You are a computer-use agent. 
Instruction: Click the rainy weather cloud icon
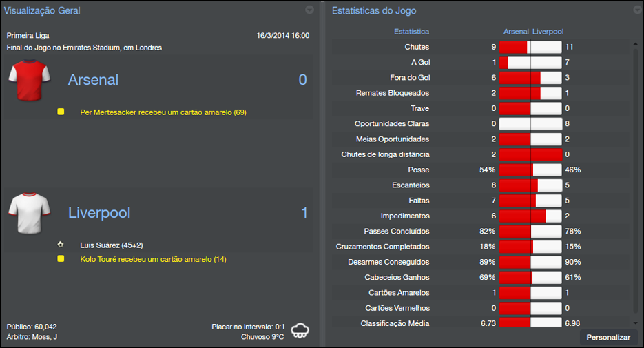point(300,330)
